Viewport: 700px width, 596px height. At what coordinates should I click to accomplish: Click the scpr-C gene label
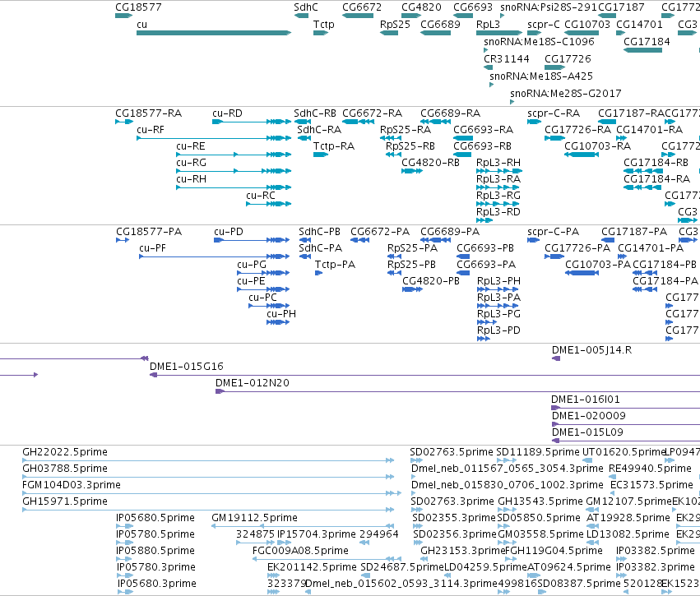[x=544, y=25]
